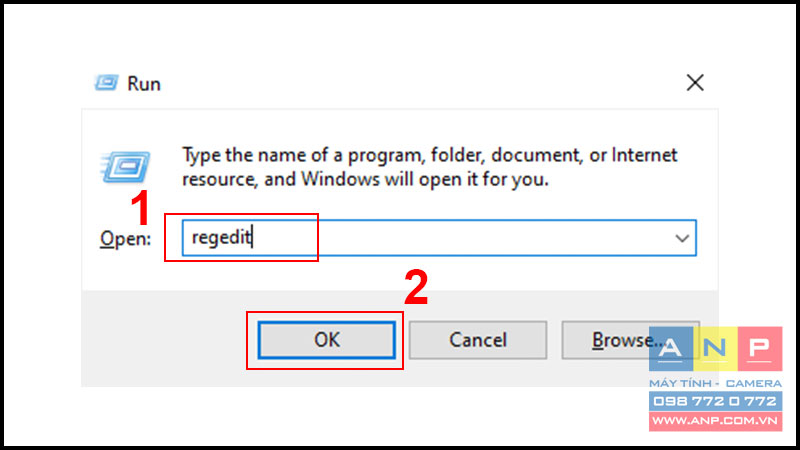Close the Run dialog with X
Screen dimensions: 800x450
(695, 83)
